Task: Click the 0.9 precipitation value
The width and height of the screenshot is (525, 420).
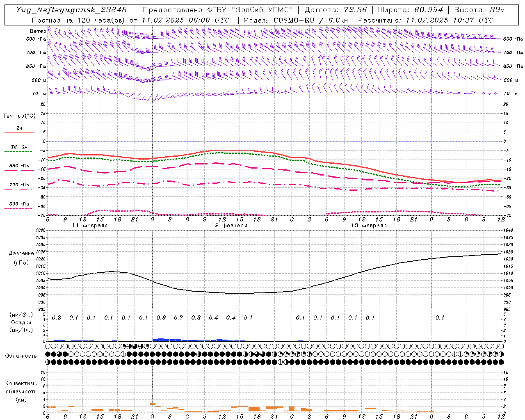Action: click(161, 317)
